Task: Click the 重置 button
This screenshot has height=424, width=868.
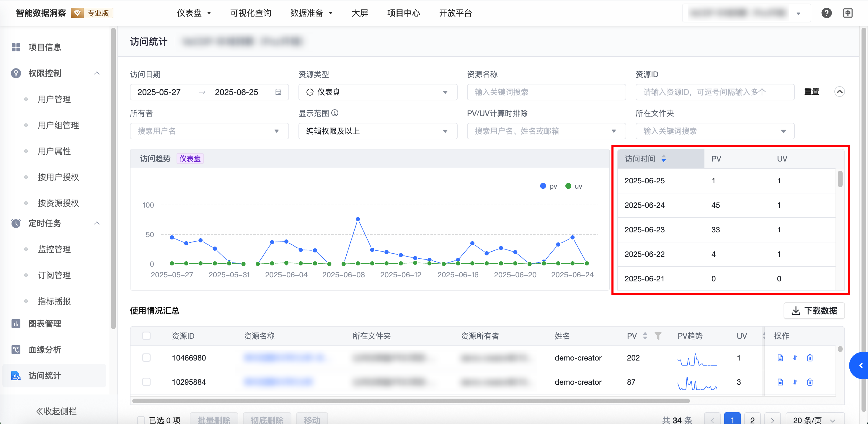Action: [811, 92]
